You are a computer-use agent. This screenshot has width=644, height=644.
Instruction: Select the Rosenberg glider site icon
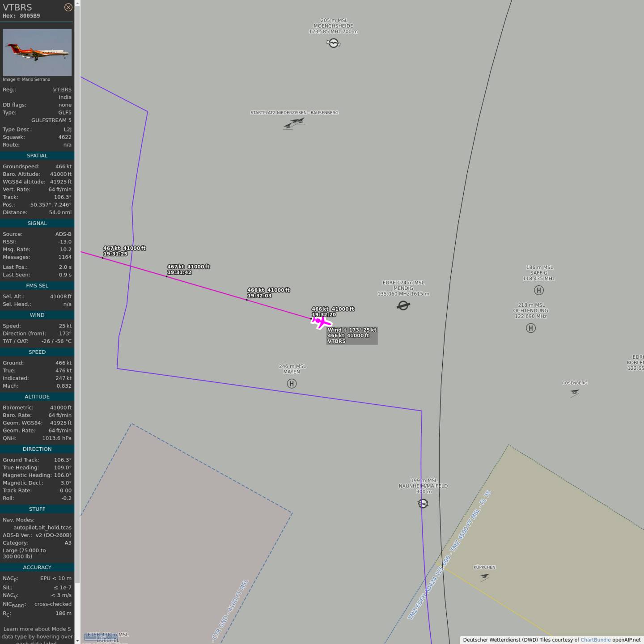click(x=575, y=393)
